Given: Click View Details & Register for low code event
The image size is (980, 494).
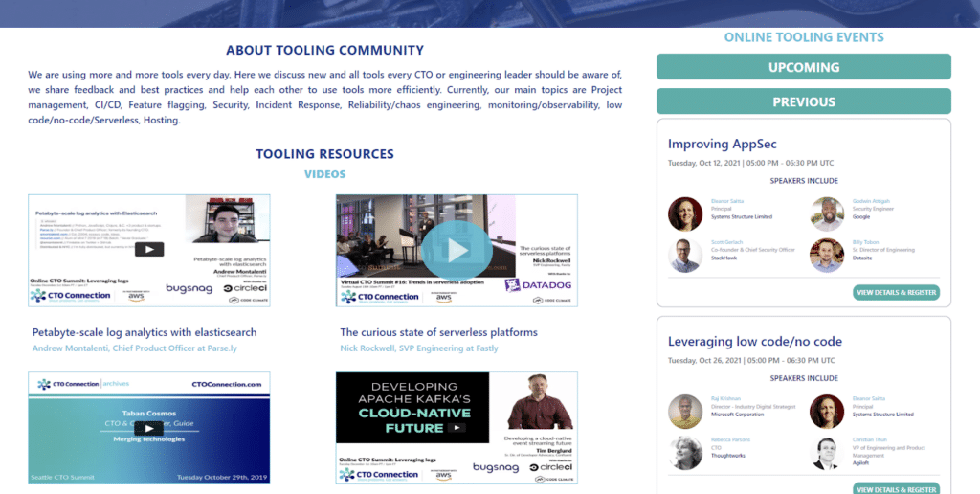Looking at the screenshot, I should click(x=896, y=489).
